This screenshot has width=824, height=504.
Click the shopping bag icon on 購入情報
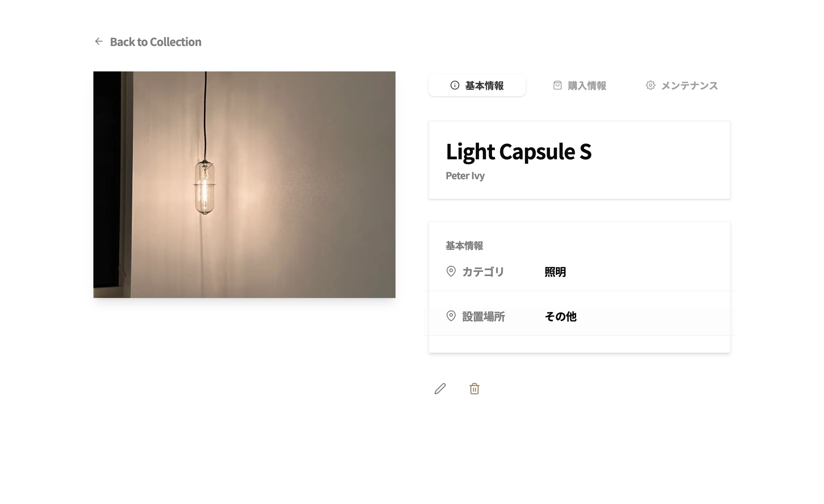[558, 85]
